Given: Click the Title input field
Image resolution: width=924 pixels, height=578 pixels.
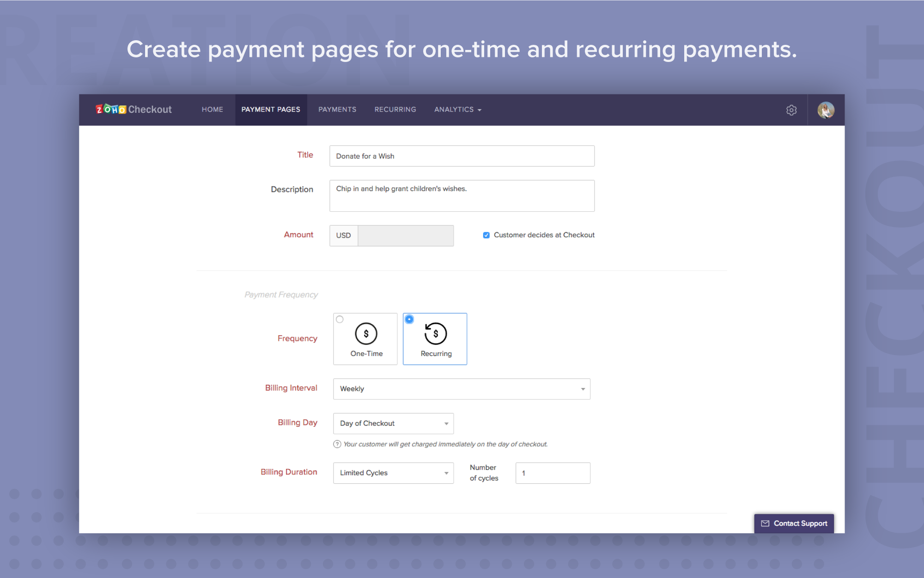Looking at the screenshot, I should point(462,156).
